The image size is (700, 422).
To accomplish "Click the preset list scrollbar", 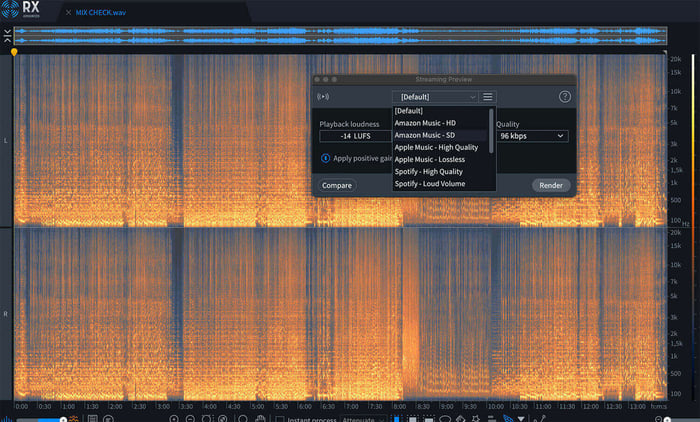I will point(492,130).
